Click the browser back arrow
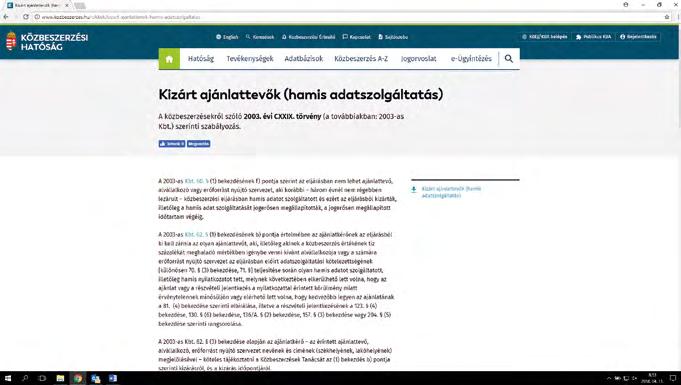Screen dimensions: 681x385 click(6, 17)
